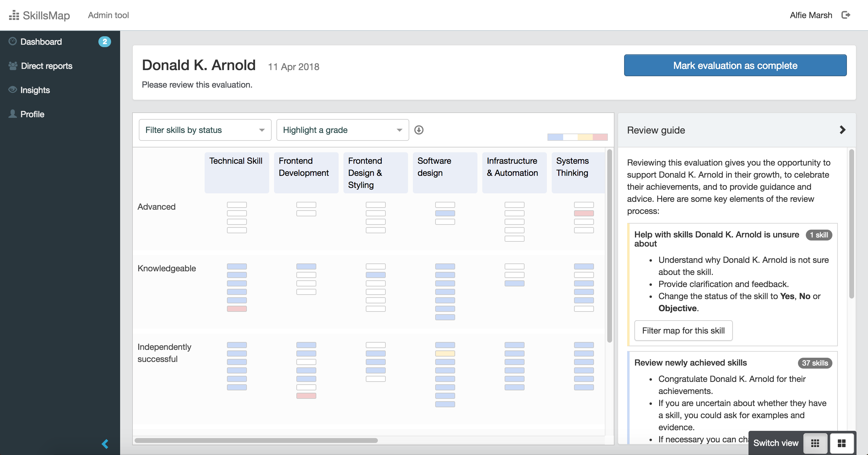The width and height of the screenshot is (868, 455).
Task: Collapse the Review guide panel with its chevron
Action: [x=842, y=130]
